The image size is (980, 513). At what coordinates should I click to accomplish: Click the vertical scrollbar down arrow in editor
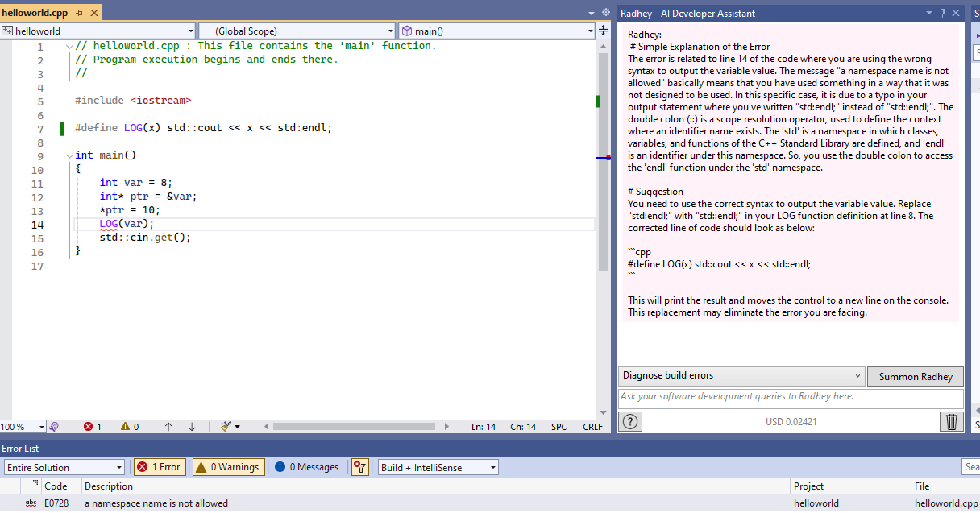[x=603, y=412]
